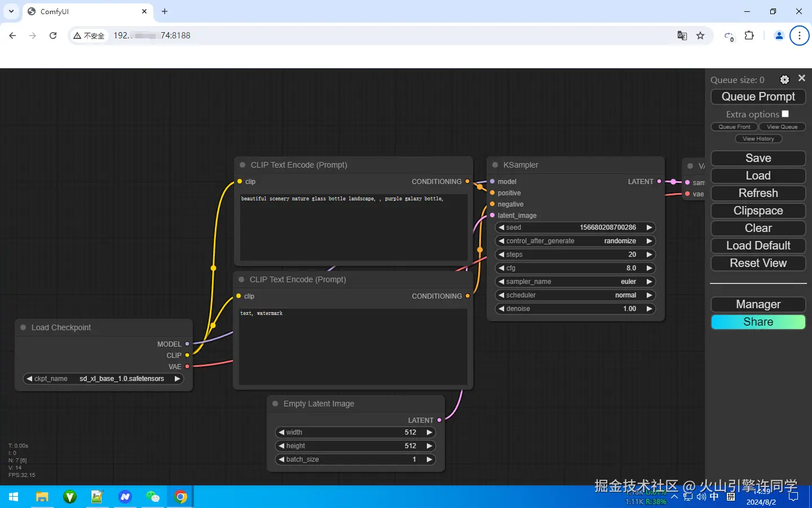Open ckpt_name checkpoint dropdown
812x508 pixels.
click(x=103, y=379)
